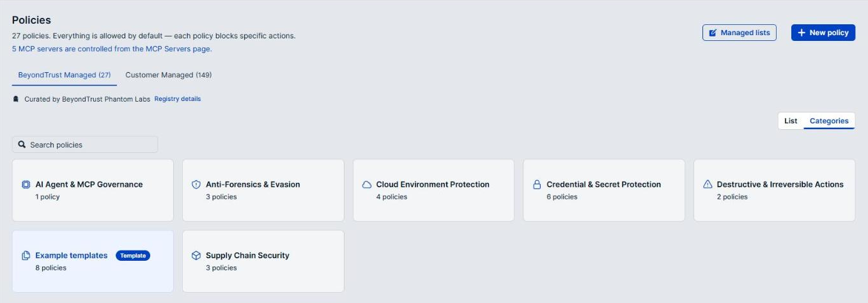Open the Credential & Secret Protection category title
The image size is (868, 303).
pos(603,184)
